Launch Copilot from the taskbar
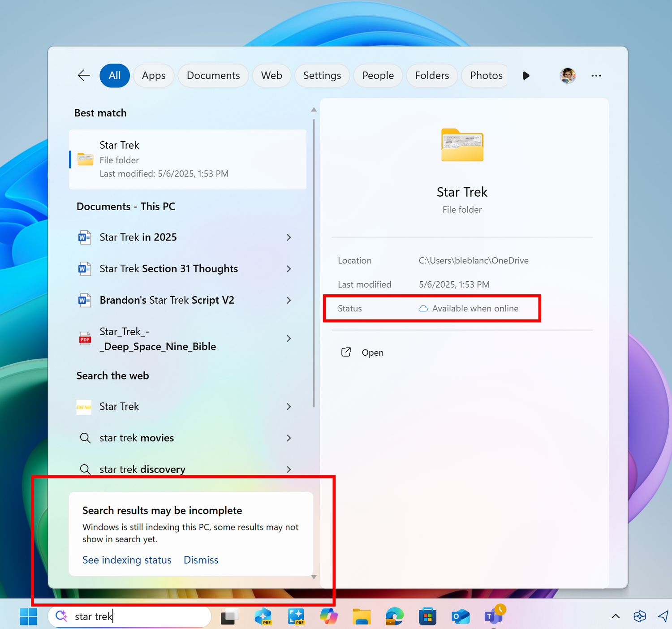The width and height of the screenshot is (672, 629). [x=328, y=616]
